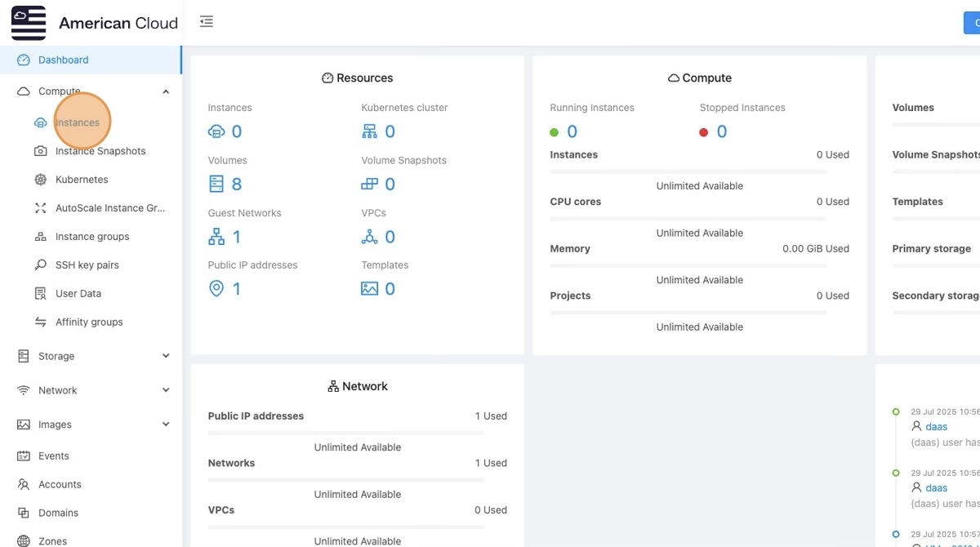The image size is (980, 547).
Task: Click the American Cloud flag logo
Action: point(29,23)
